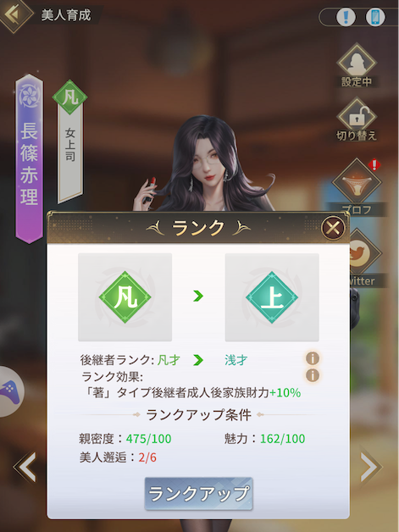
Task: Open the Twitter bird icon
Action: pyautogui.click(x=360, y=252)
